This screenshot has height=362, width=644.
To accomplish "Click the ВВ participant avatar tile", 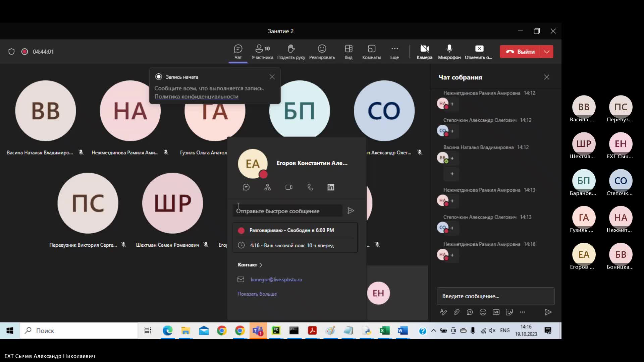I will pos(46,111).
